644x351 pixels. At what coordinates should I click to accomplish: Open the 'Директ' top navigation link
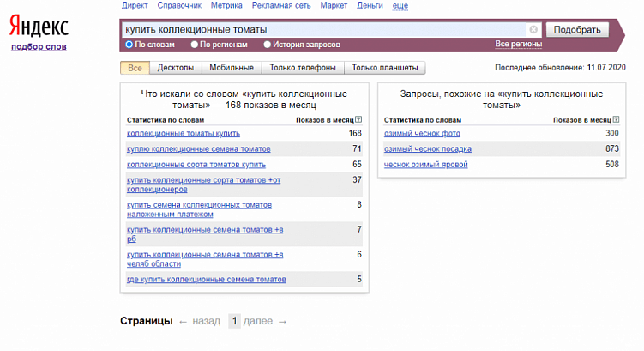pyautogui.click(x=135, y=6)
